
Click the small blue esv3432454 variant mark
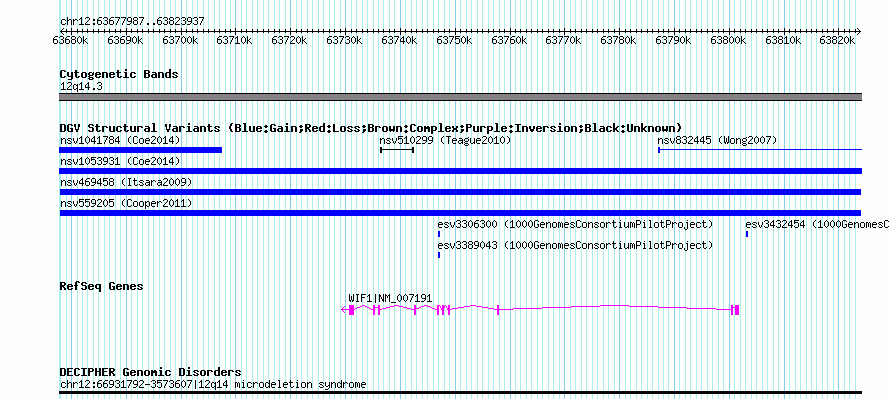coord(747,234)
